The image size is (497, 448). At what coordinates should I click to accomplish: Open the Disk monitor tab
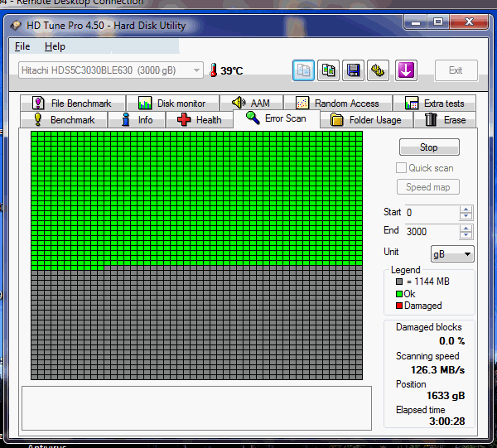click(x=173, y=104)
